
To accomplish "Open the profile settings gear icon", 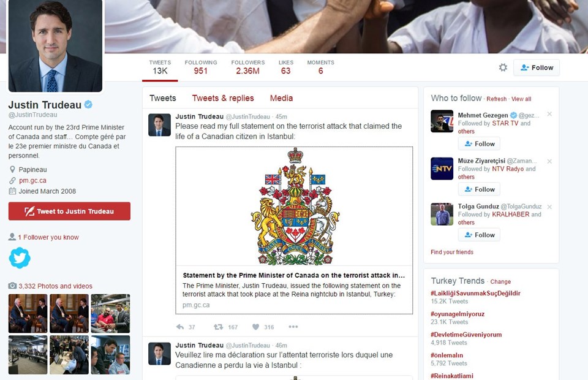I will pyautogui.click(x=503, y=67).
